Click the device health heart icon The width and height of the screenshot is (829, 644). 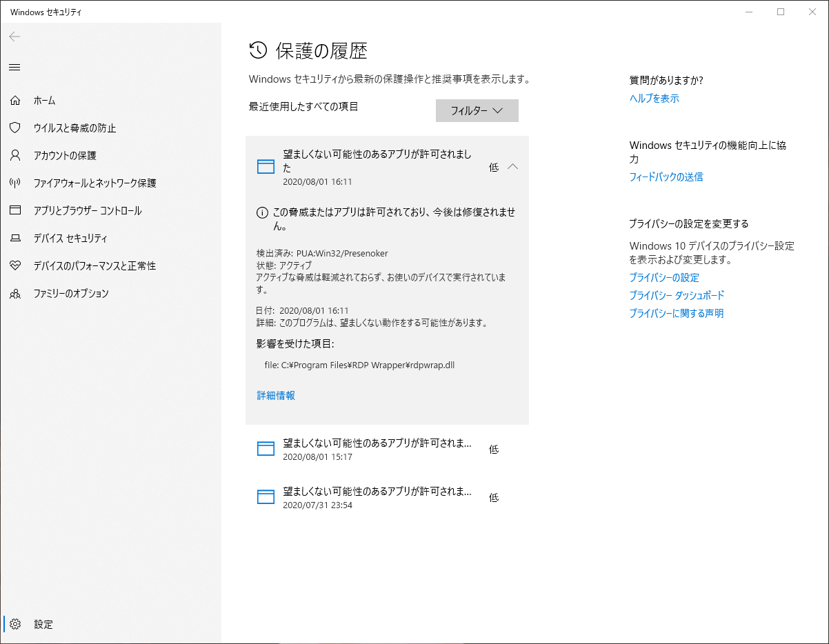click(14, 265)
